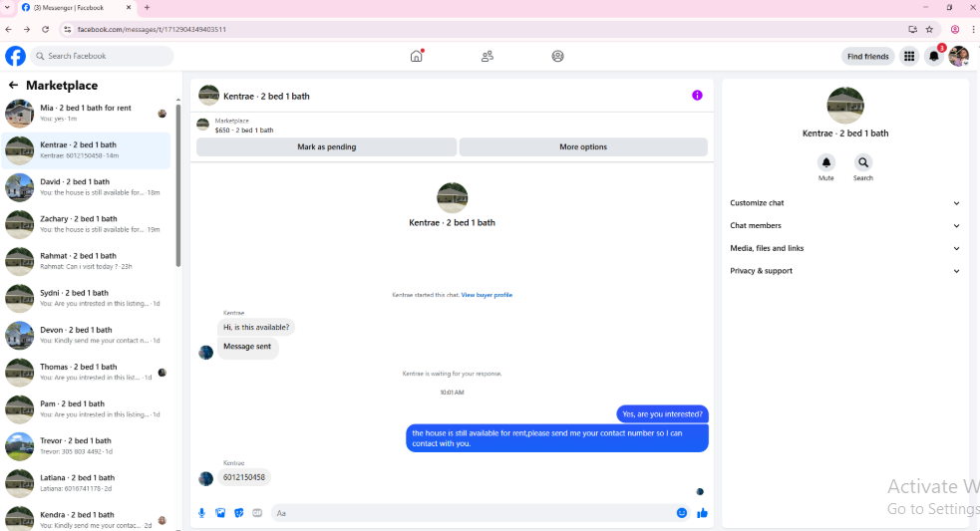Expand the Customize chat section
This screenshot has height=531, width=980.
[x=844, y=203]
